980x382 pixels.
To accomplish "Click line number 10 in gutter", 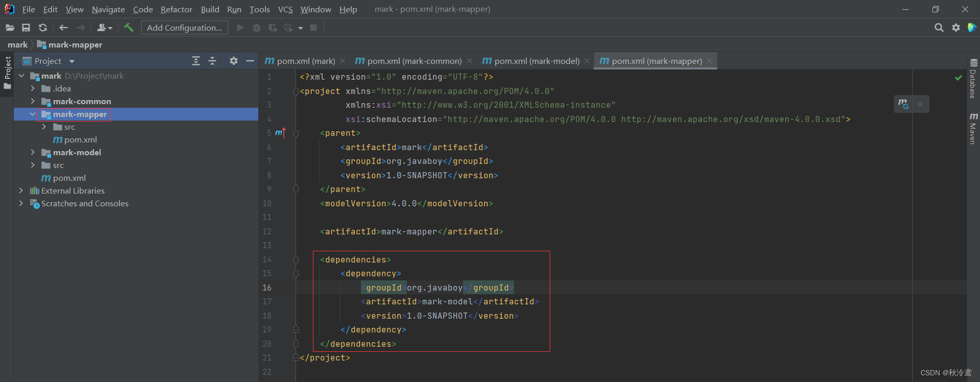I will [x=267, y=203].
